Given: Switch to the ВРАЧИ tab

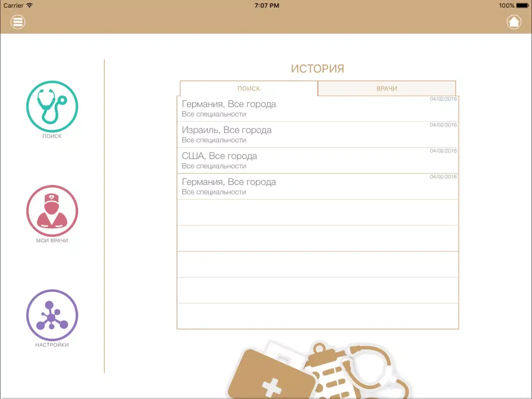Looking at the screenshot, I should point(387,89).
